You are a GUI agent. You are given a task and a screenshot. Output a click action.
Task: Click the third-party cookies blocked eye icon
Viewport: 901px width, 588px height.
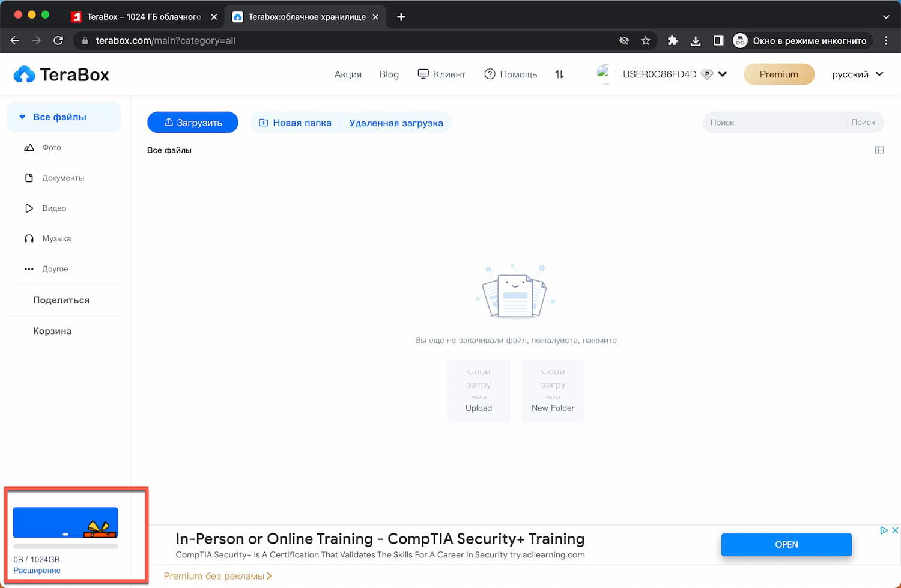click(x=624, y=40)
